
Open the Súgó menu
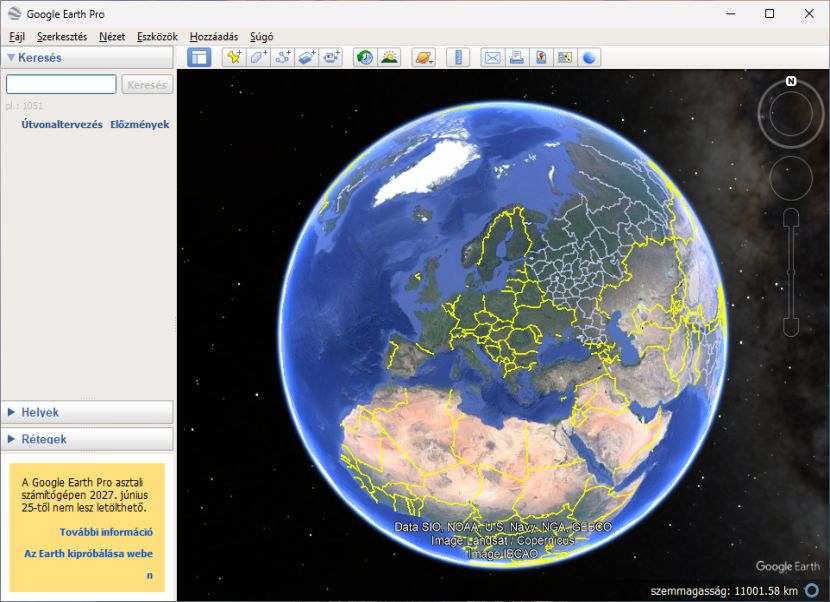click(261, 37)
